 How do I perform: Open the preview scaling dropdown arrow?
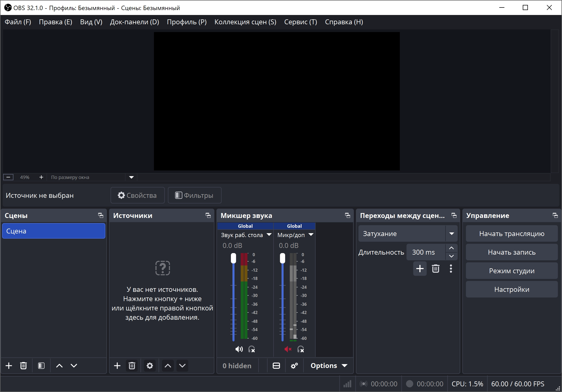tap(131, 177)
